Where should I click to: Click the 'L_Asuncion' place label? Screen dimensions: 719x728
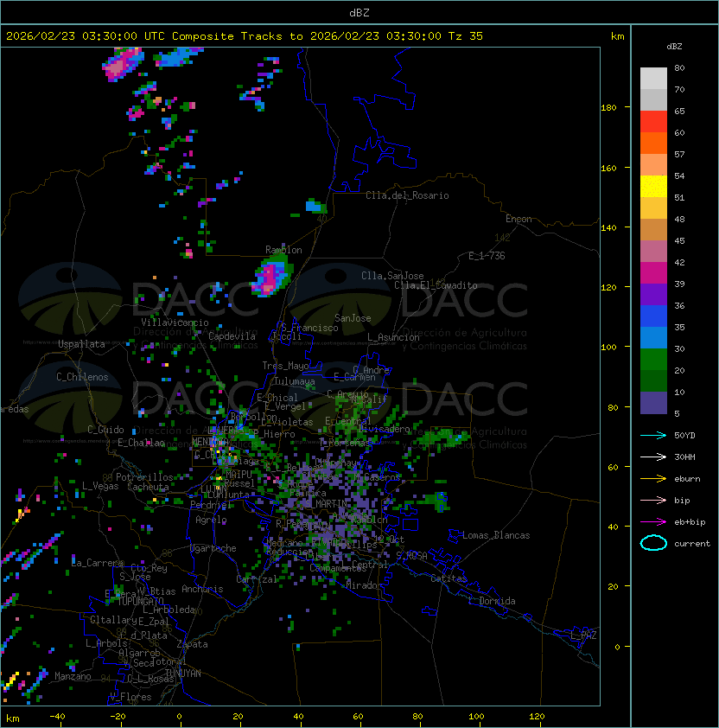tap(393, 337)
